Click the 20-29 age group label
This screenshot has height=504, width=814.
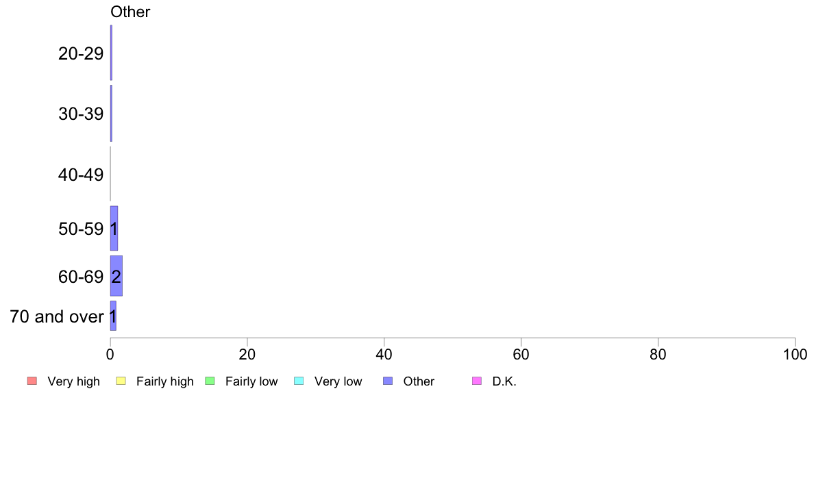coord(81,53)
